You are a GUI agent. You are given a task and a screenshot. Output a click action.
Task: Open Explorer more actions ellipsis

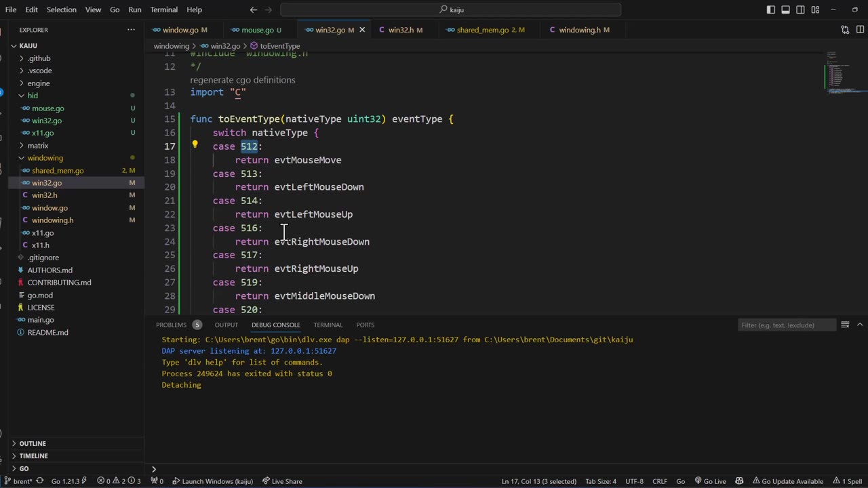coord(131,30)
